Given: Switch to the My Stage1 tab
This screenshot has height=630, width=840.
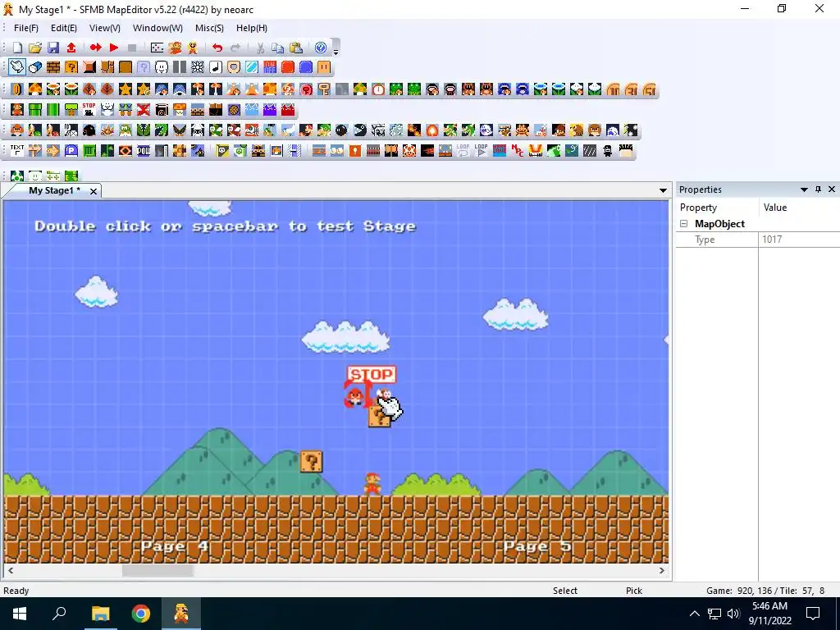Looking at the screenshot, I should pyautogui.click(x=54, y=190).
